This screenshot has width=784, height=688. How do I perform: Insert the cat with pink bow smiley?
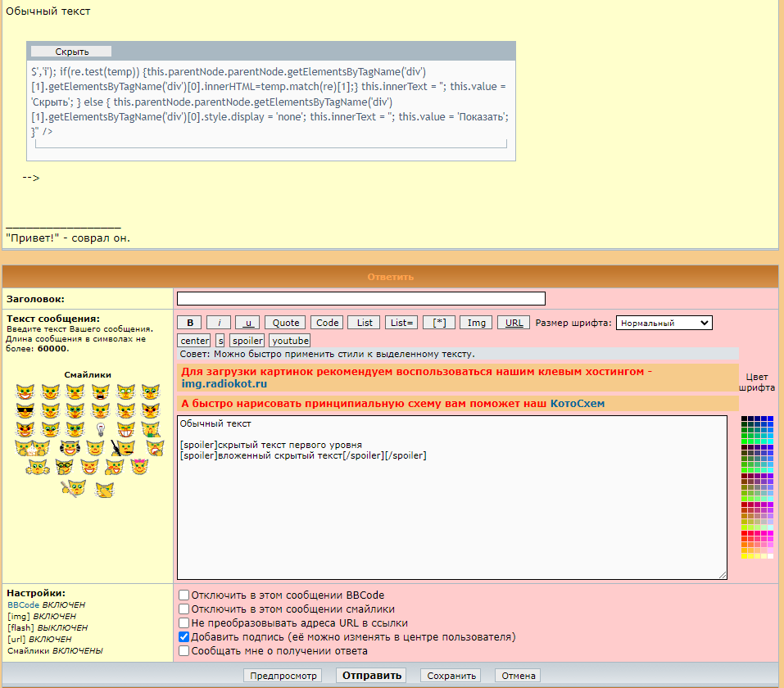138,467
